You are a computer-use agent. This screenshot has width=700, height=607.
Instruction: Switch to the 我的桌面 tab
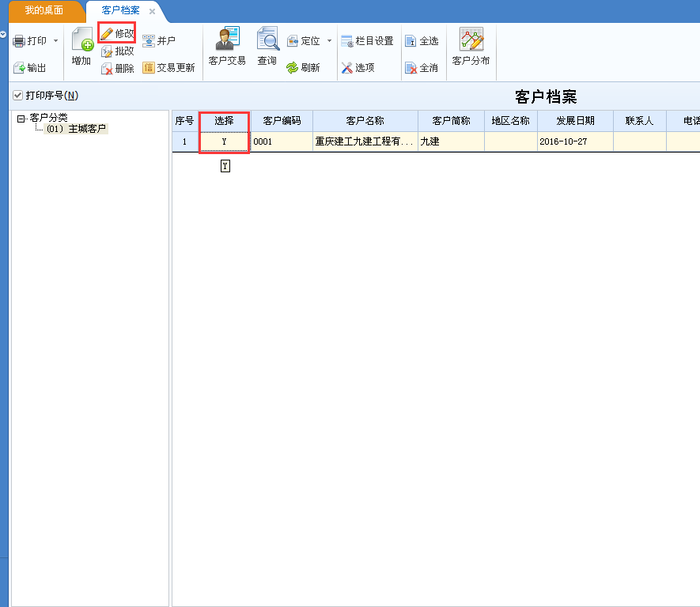point(44,11)
